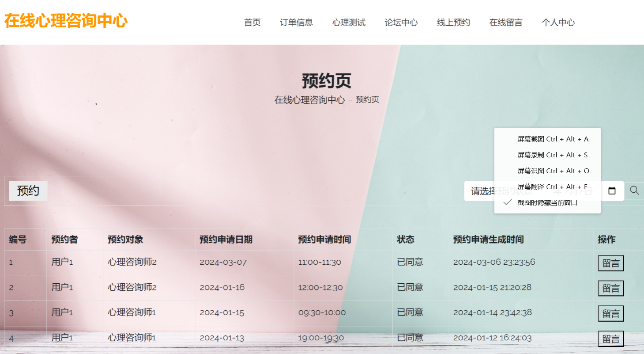Open the 线上预约 navigation item

point(453,23)
